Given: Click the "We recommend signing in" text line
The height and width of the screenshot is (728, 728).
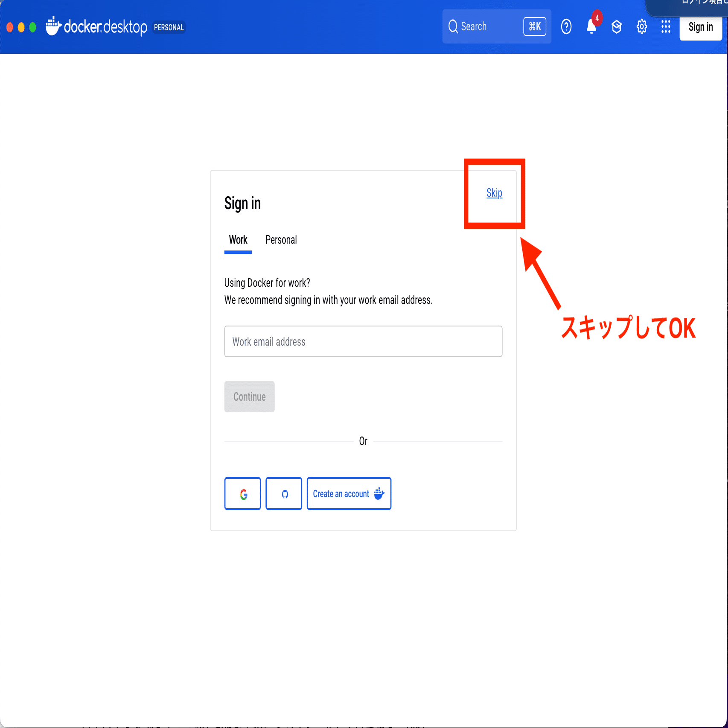Looking at the screenshot, I should click(329, 300).
